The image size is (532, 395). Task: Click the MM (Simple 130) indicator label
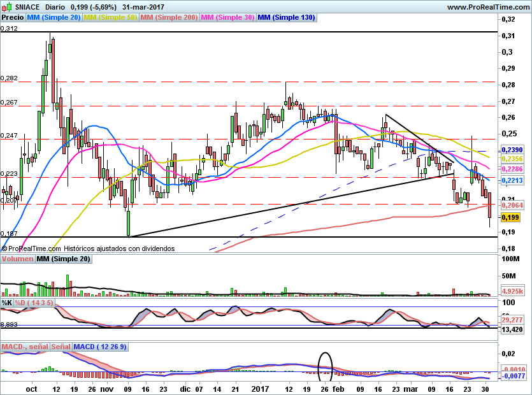point(286,18)
